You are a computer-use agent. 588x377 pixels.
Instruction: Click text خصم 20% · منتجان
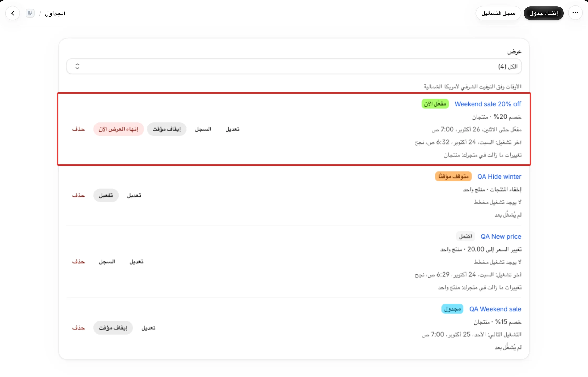pyautogui.click(x=497, y=117)
